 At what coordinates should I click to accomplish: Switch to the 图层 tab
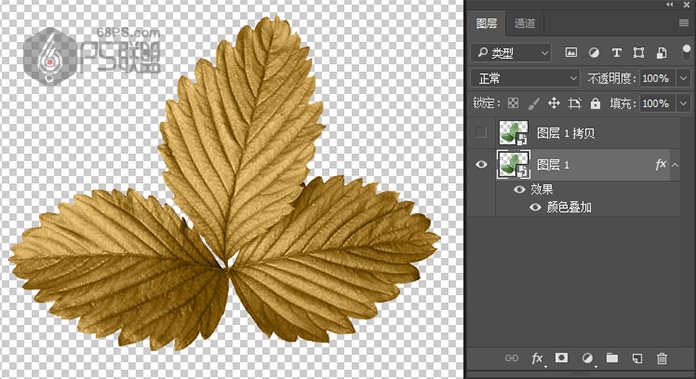(486, 23)
